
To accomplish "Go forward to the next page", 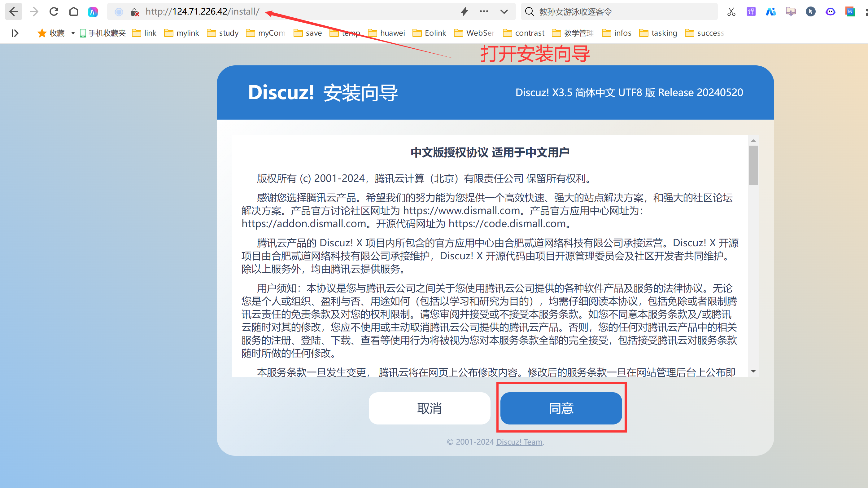I will pos(34,12).
